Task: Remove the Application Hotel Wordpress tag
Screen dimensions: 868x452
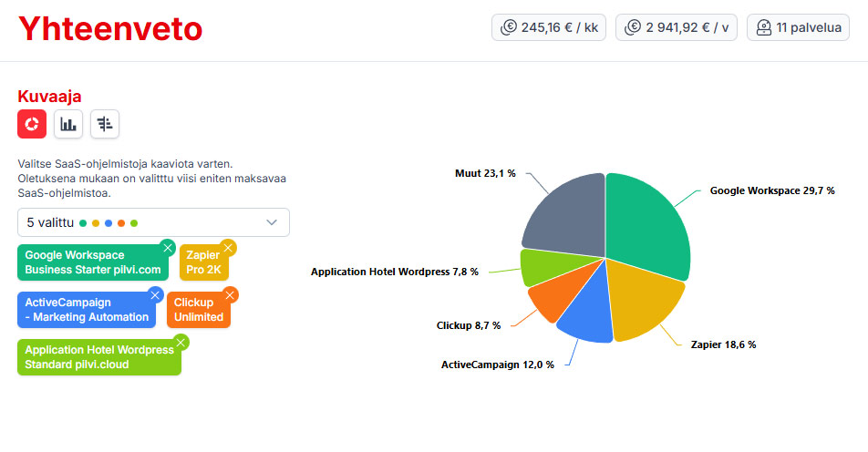Action: point(181,343)
